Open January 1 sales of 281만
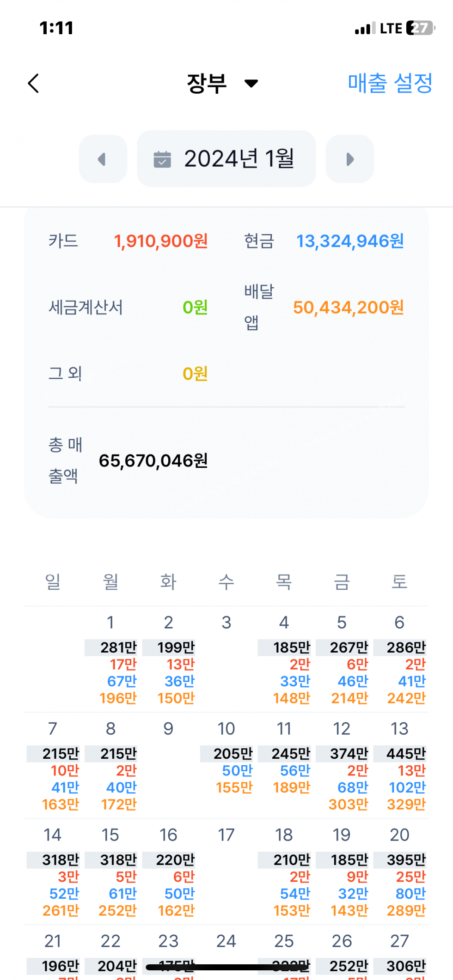Image resolution: width=453 pixels, height=980 pixels. coord(111,660)
